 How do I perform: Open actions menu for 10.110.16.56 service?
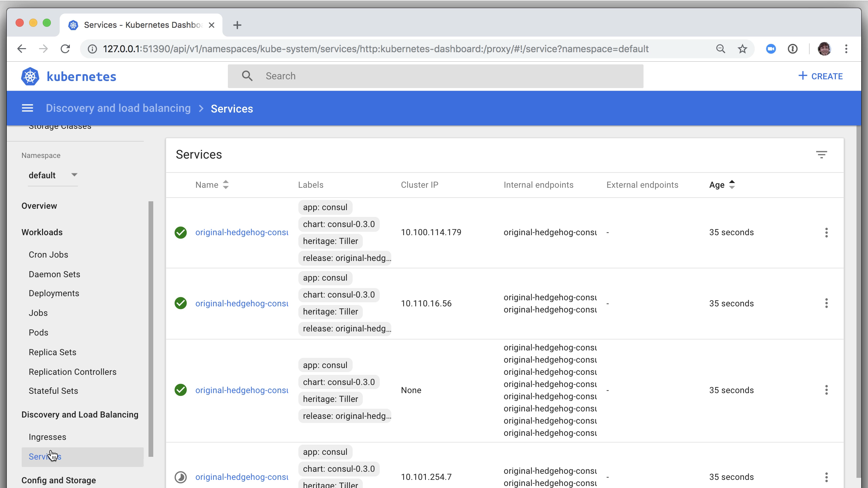[x=826, y=303]
